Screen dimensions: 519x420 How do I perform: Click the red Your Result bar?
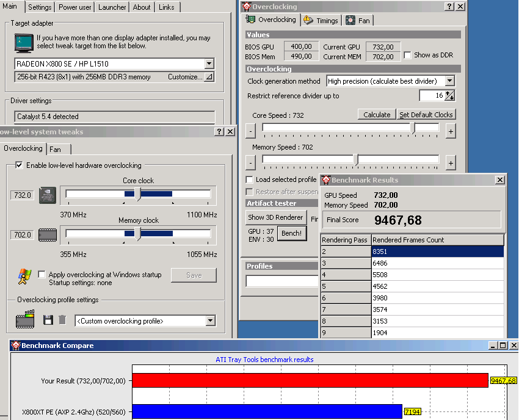click(x=310, y=380)
